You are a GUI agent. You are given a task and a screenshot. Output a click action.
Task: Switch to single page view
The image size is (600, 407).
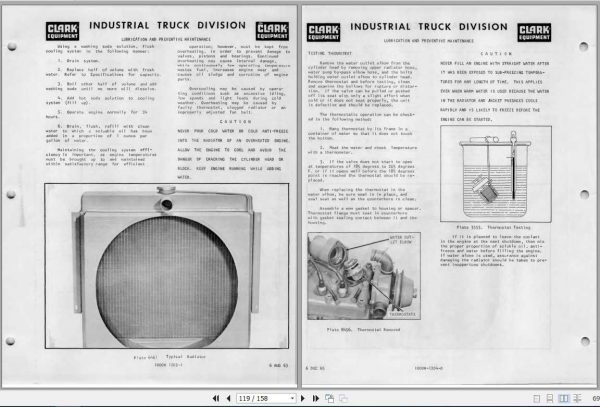point(536,399)
